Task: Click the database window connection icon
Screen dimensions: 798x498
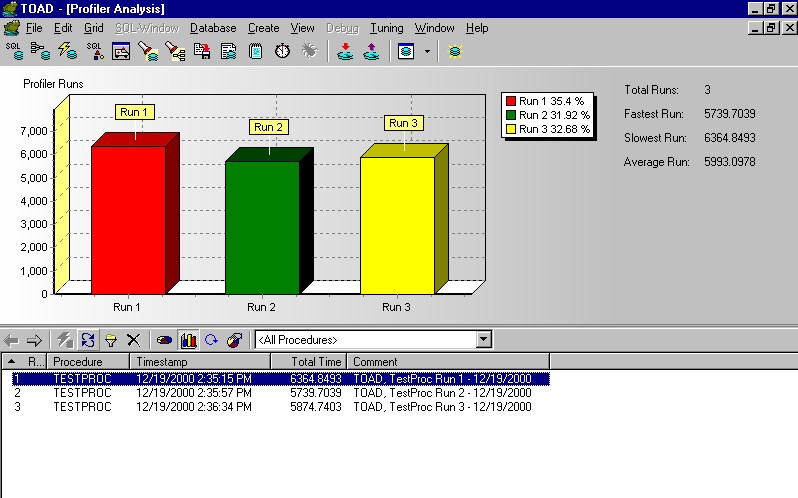Action: tap(406, 51)
